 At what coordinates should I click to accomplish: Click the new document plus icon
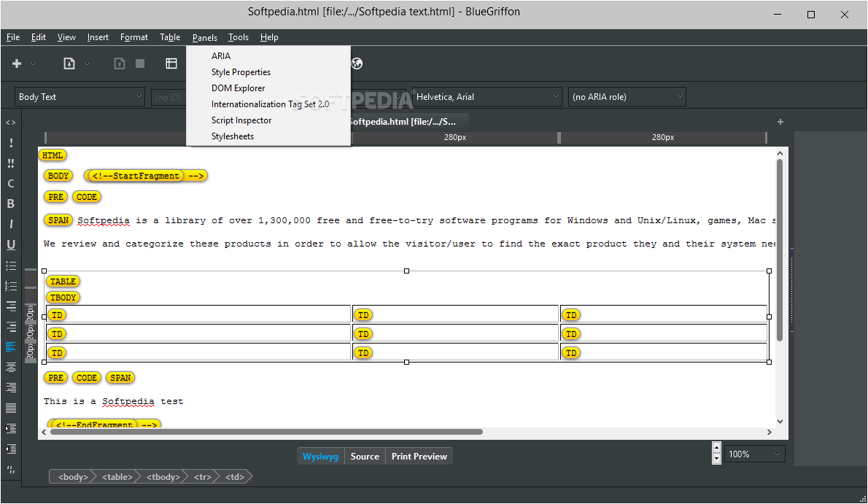(17, 63)
